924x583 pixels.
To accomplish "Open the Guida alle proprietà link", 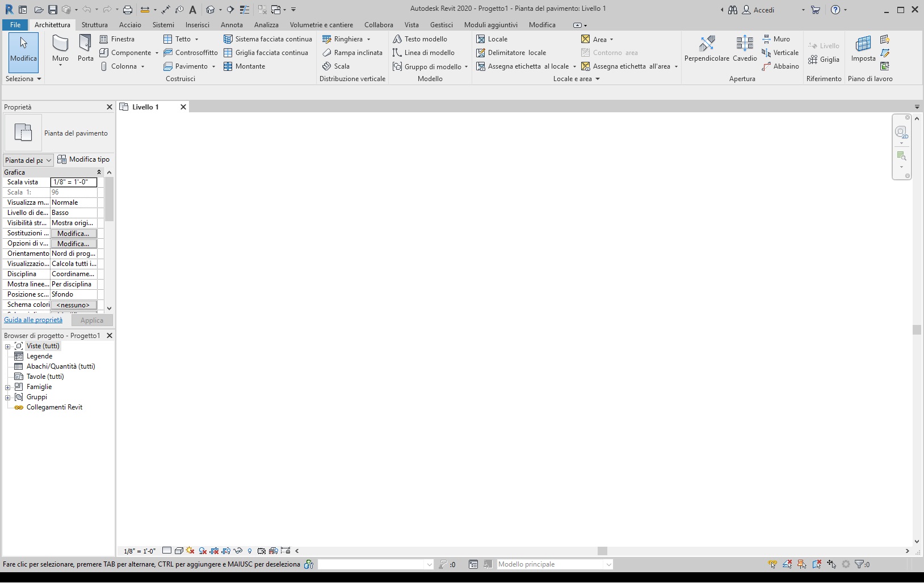I will (33, 320).
